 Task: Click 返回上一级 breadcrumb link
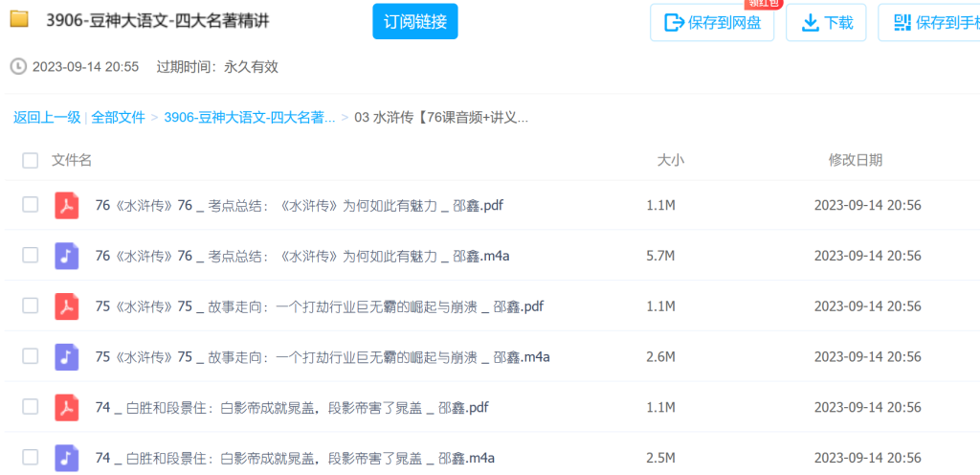click(47, 117)
